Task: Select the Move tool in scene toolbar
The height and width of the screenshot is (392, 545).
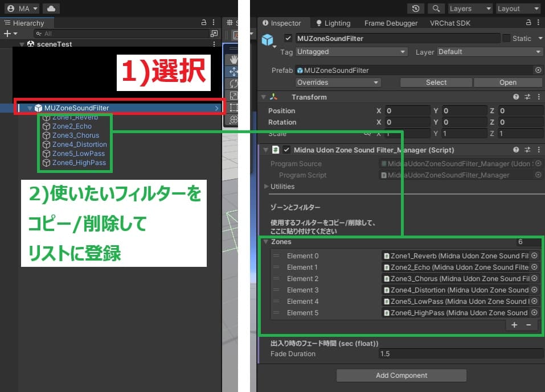Action: (x=233, y=71)
